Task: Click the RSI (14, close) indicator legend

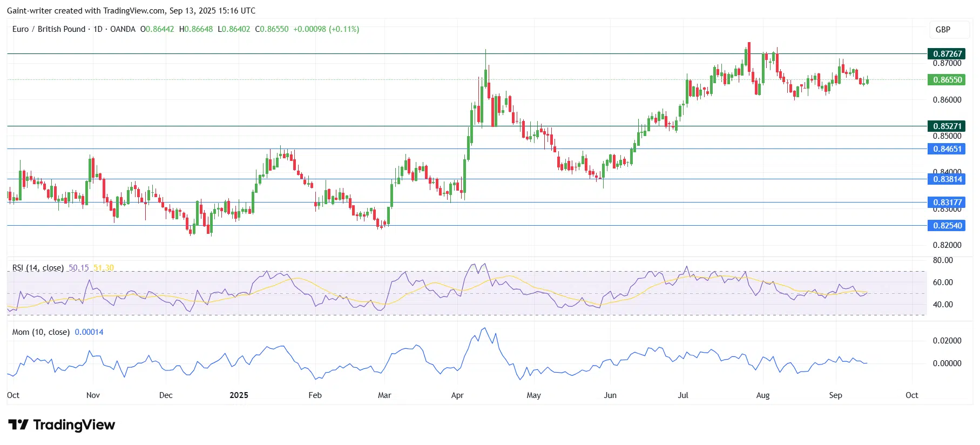Action: coord(38,268)
